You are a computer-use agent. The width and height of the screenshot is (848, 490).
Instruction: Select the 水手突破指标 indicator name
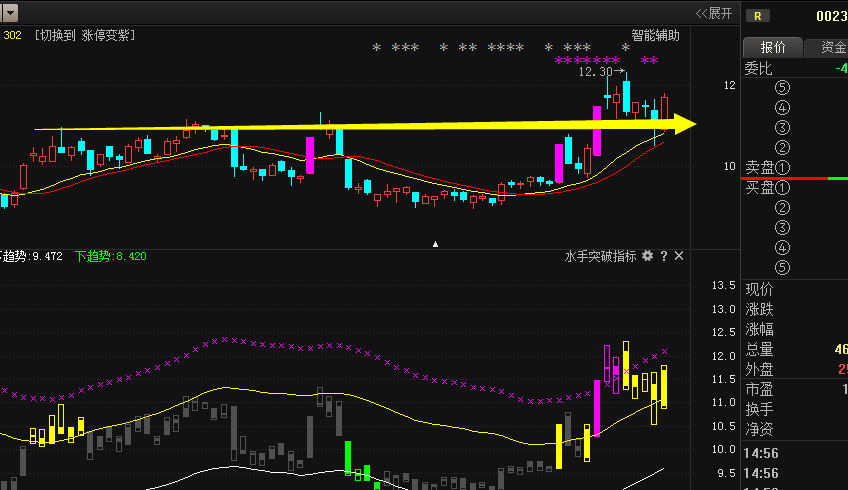coord(600,256)
